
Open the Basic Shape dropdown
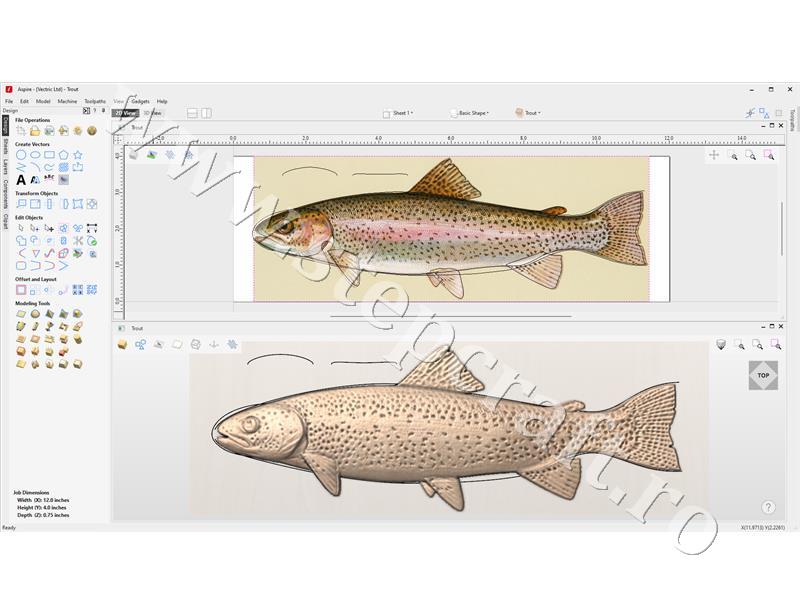tap(470, 113)
